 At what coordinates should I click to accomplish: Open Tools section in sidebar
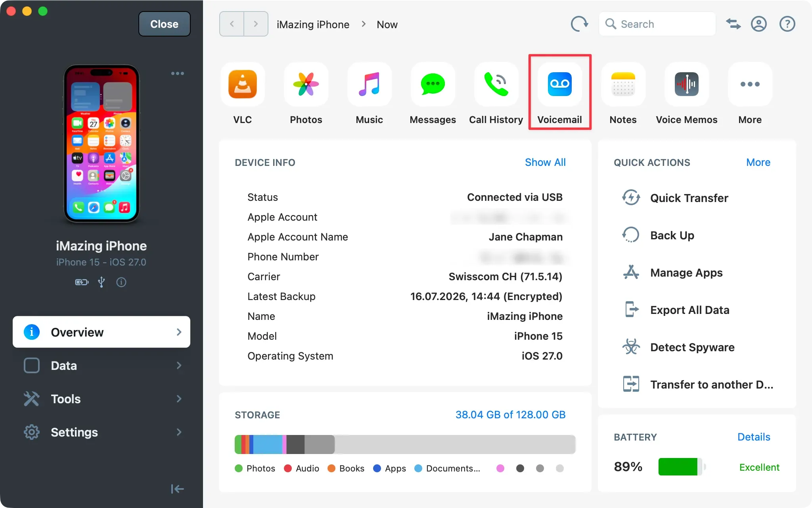(x=101, y=398)
